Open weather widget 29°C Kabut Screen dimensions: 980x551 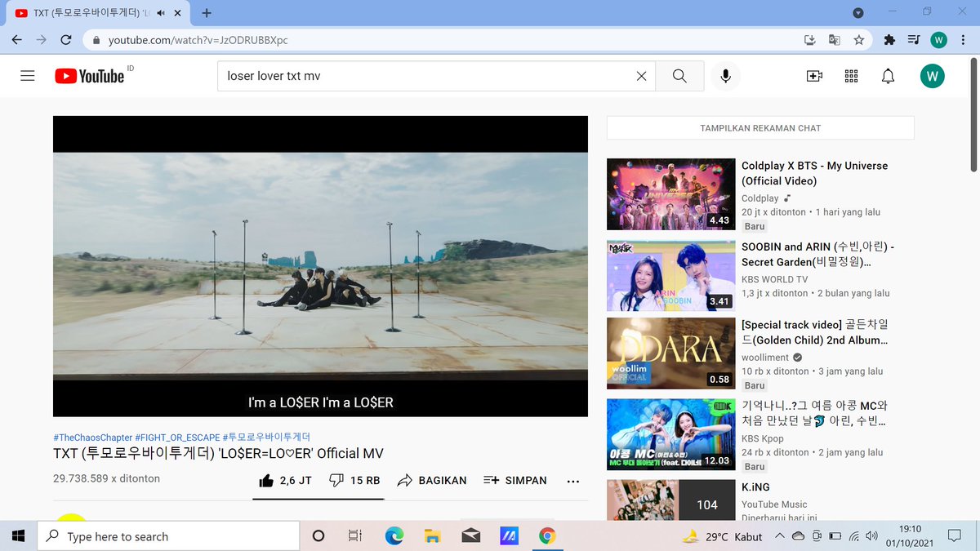coord(723,536)
